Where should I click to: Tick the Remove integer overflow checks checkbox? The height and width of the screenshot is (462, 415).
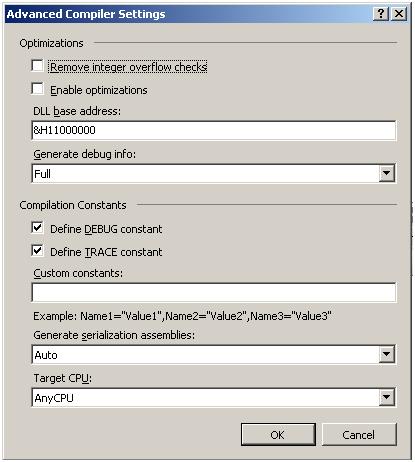pyautogui.click(x=37, y=65)
